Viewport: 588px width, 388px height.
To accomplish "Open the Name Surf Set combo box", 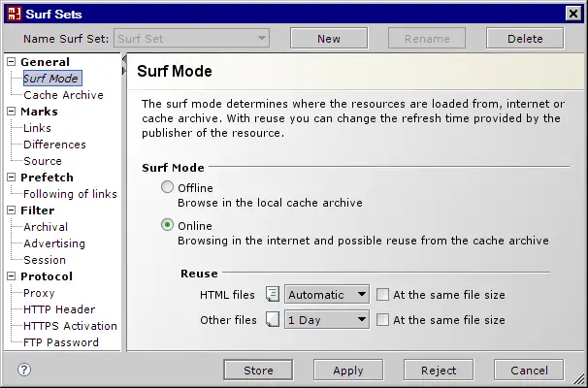I will click(191, 38).
